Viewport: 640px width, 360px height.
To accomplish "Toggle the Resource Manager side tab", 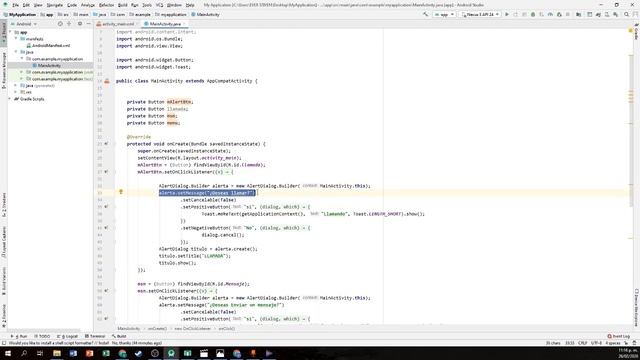I will coord(4,70).
